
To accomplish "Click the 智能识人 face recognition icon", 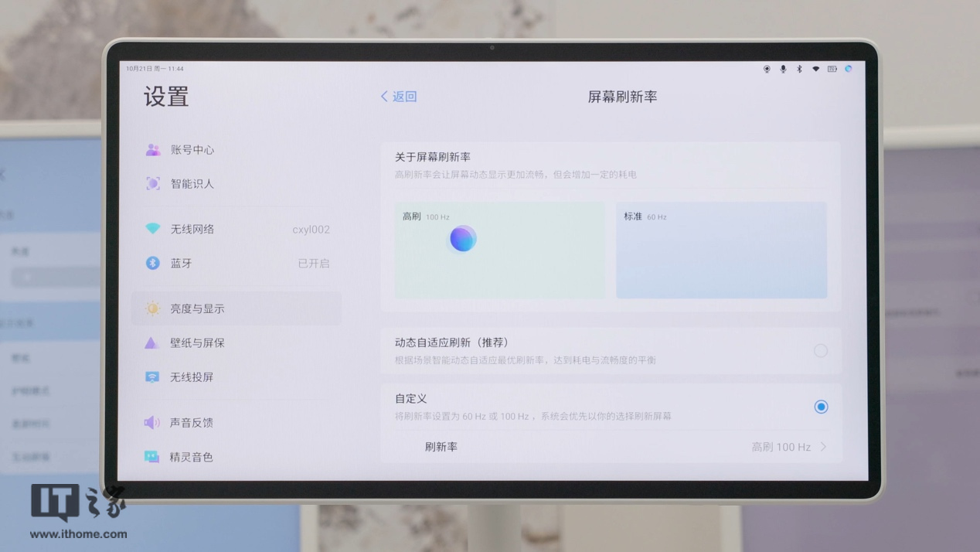I will (x=153, y=184).
